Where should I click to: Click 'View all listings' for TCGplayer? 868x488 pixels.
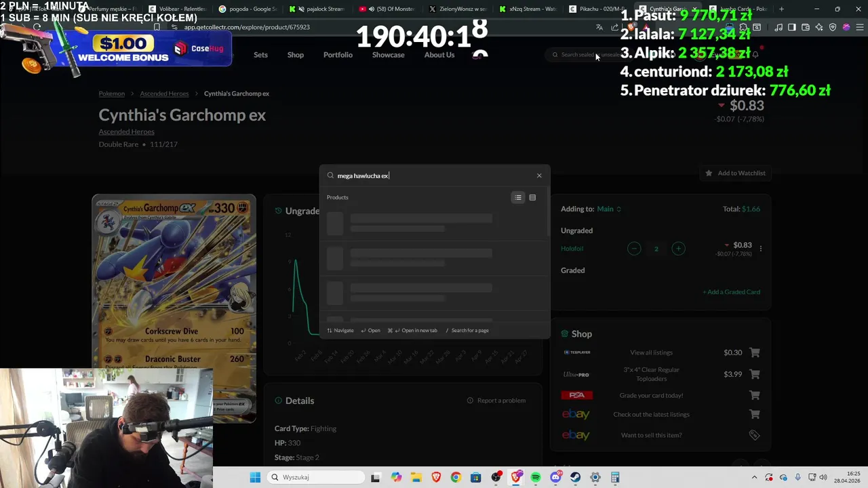(x=651, y=352)
